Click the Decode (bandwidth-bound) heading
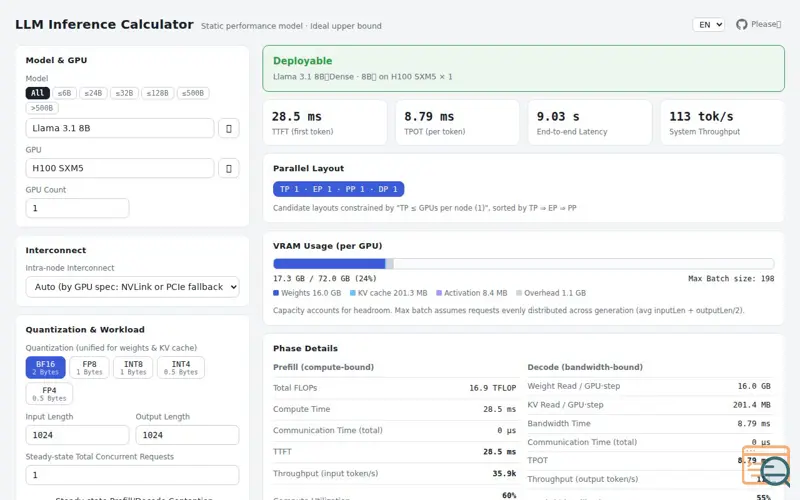Viewport: 800px width, 500px height. point(585,367)
